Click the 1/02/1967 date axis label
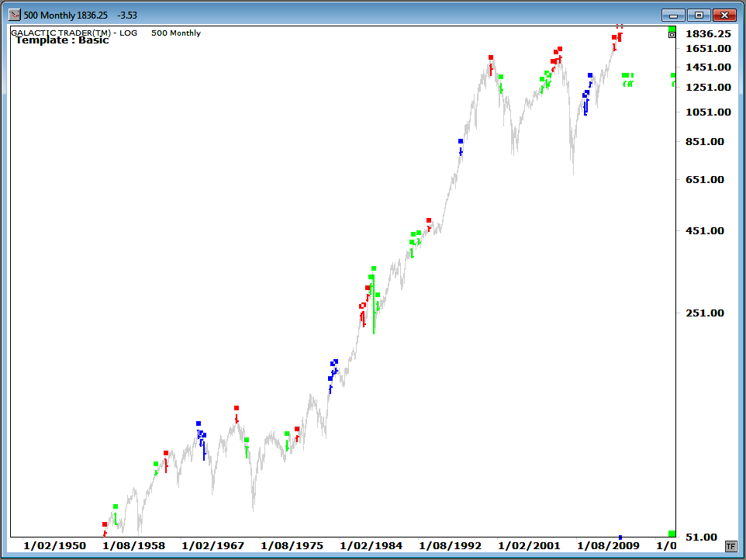Screen dimensions: 746x560 point(212,546)
